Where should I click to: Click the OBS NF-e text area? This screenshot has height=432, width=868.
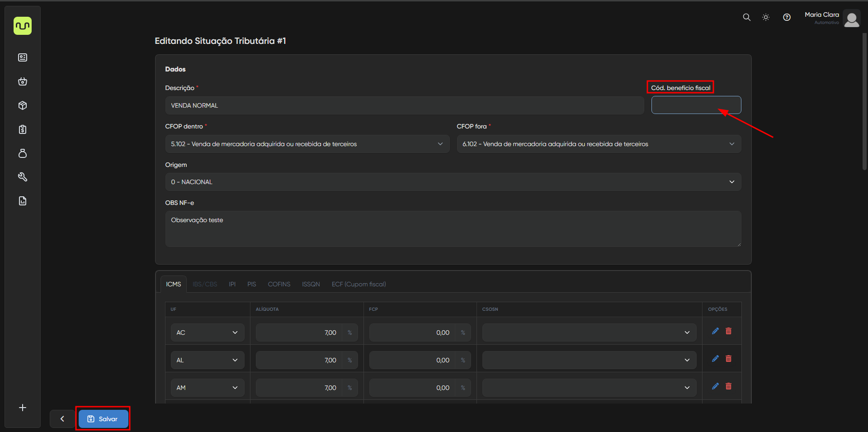[x=453, y=228]
